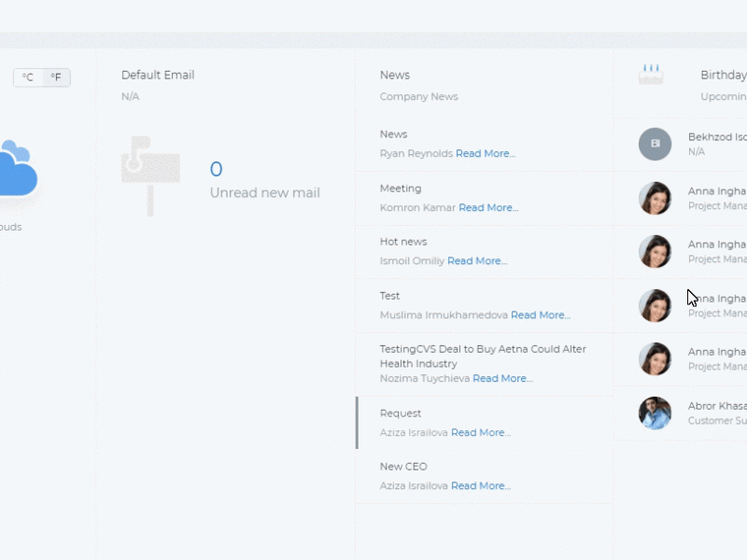
Task: Open Bekhzod's birthday entry name
Action: tap(717, 136)
